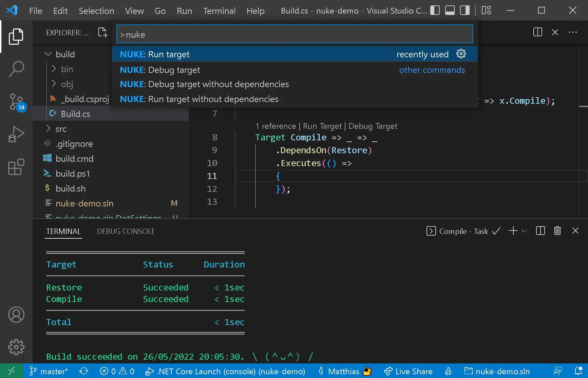Click the New File icon in Explorer
This screenshot has width=588, height=378.
pyautogui.click(x=102, y=33)
